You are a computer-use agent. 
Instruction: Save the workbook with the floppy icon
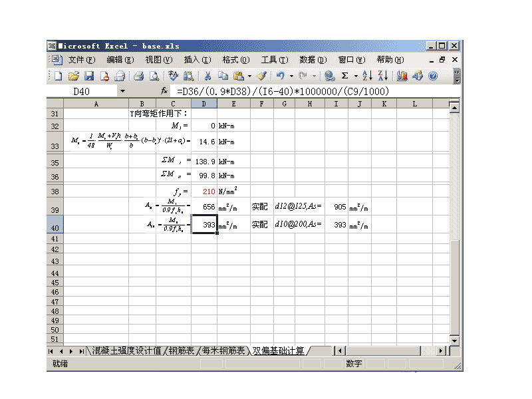coord(89,76)
